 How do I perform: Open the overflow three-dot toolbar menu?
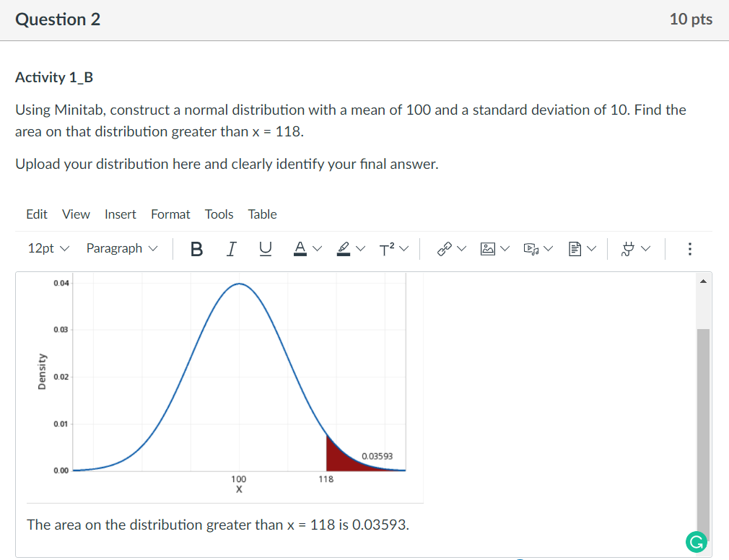pos(689,249)
